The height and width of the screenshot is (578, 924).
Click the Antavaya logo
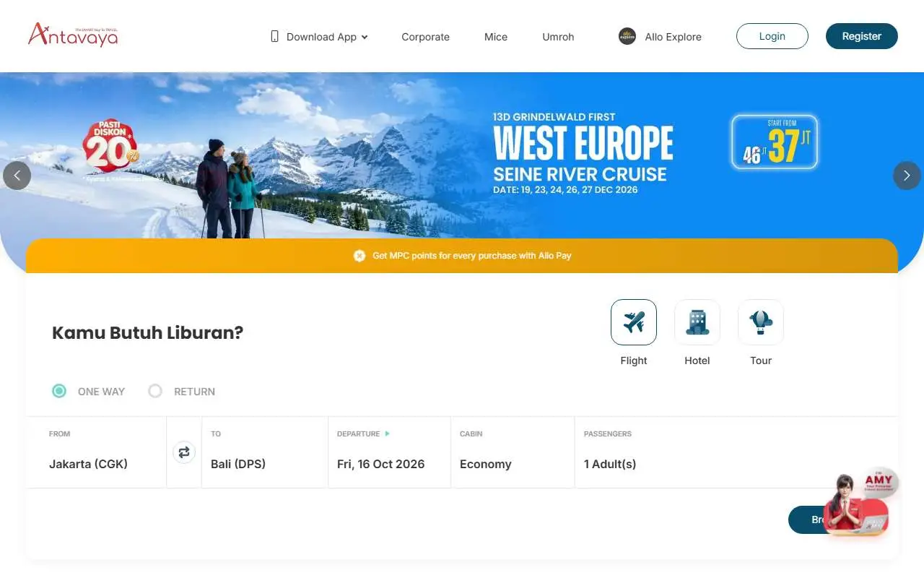pos(73,35)
